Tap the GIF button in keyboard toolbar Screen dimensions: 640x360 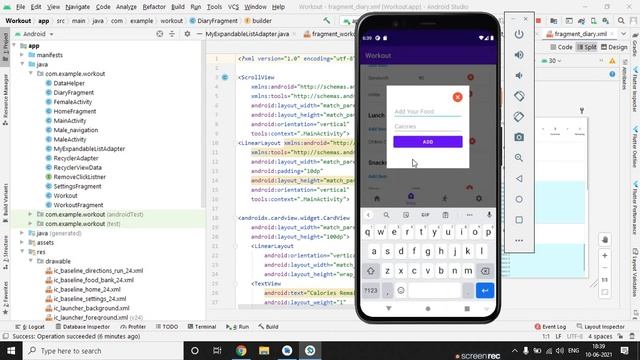pyautogui.click(x=425, y=215)
